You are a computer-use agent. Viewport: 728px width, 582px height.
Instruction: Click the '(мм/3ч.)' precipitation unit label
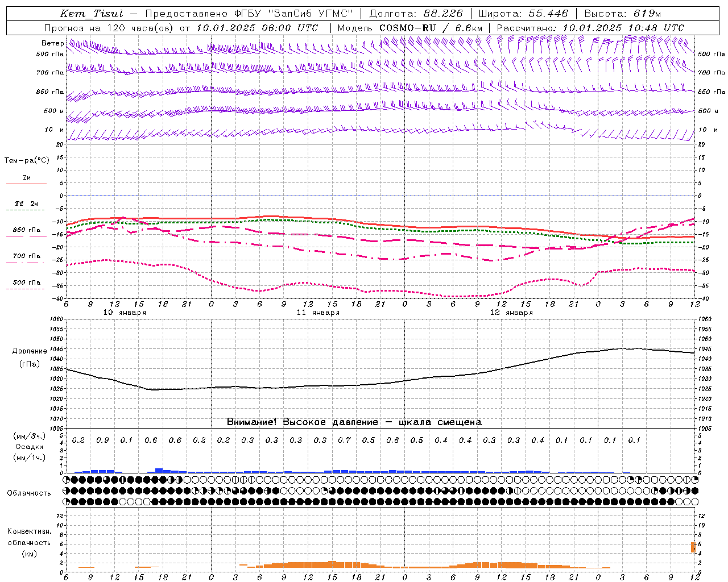click(x=30, y=436)
